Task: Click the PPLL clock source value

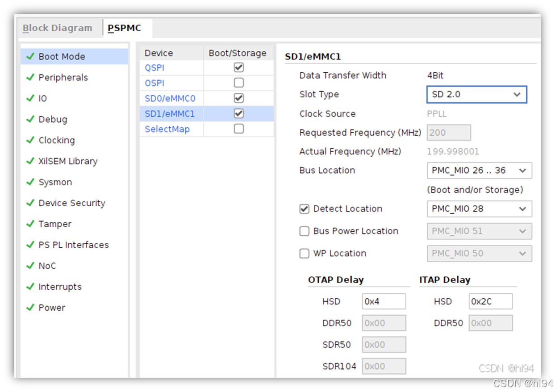Action: (437, 114)
